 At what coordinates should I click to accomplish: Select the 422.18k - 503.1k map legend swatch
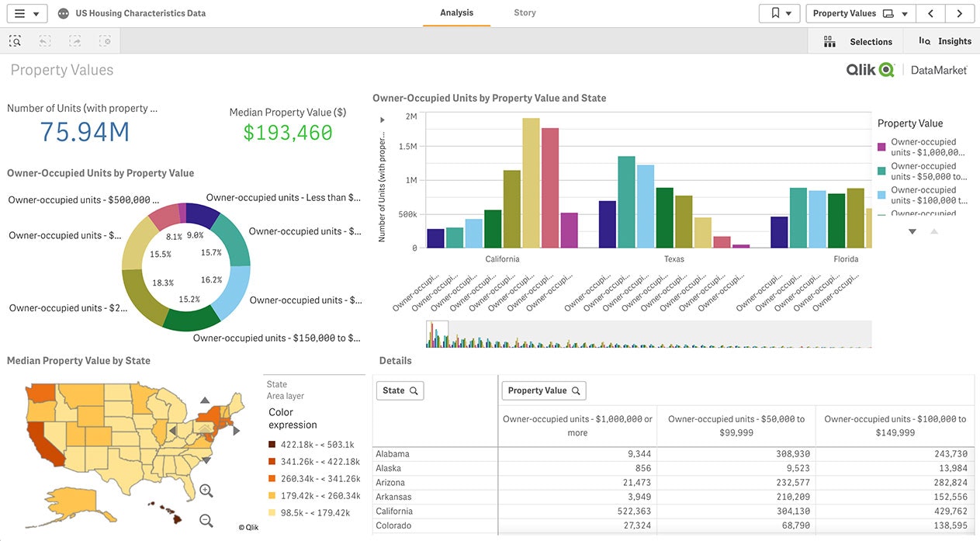click(272, 445)
